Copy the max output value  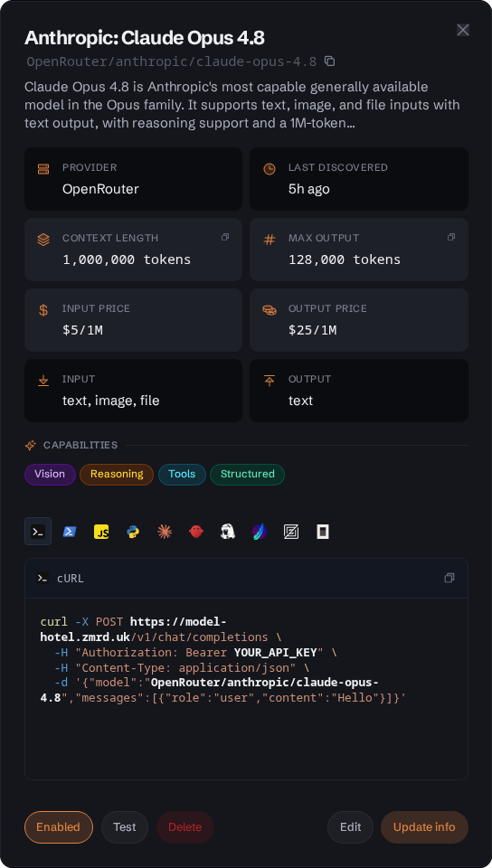(x=451, y=237)
